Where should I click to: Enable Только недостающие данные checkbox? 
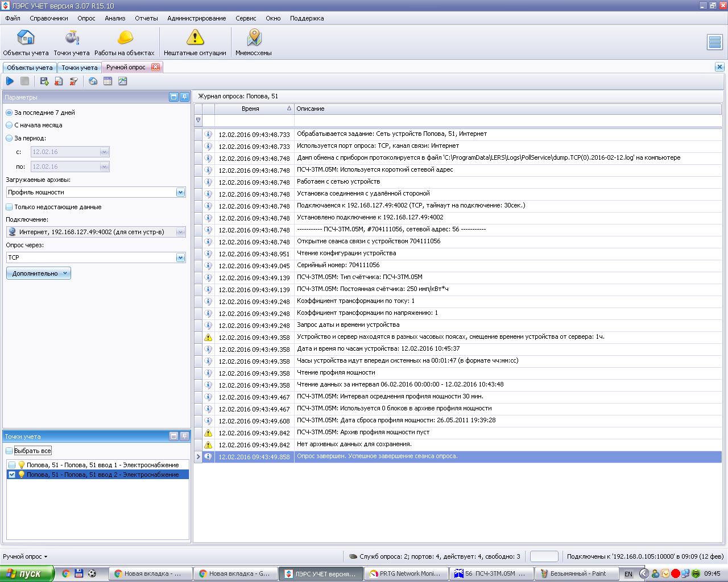(x=9, y=207)
